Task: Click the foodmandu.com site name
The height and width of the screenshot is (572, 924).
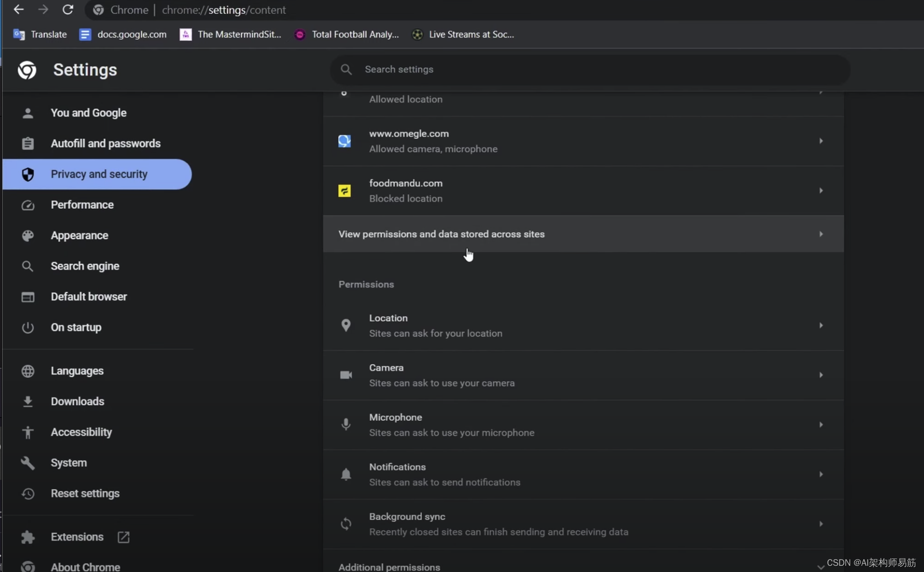Action: (405, 183)
